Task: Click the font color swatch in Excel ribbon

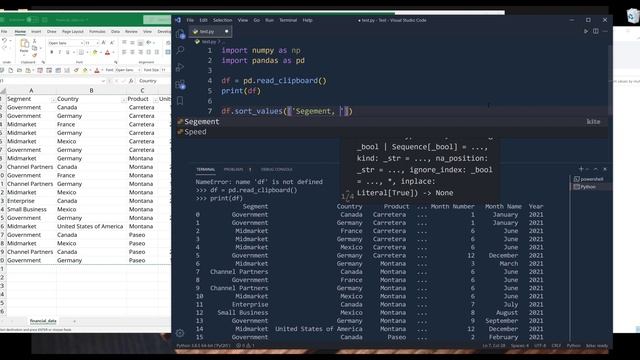Action: (107, 52)
